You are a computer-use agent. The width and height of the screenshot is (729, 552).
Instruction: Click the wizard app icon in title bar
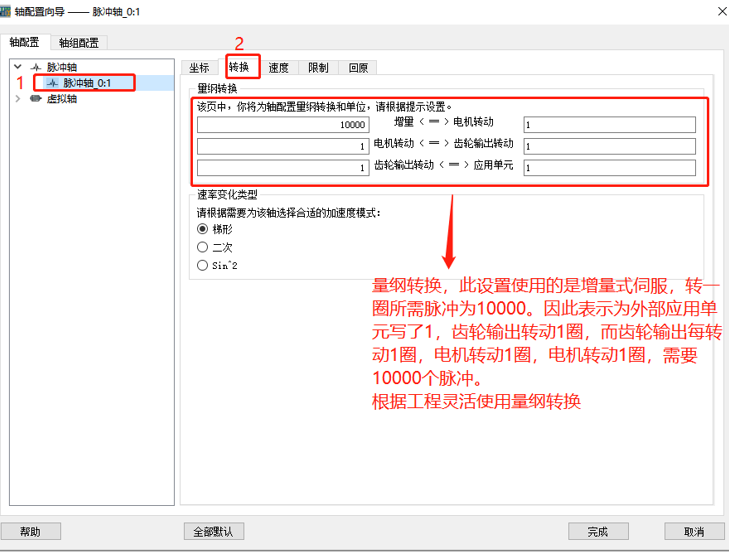click(x=5, y=12)
